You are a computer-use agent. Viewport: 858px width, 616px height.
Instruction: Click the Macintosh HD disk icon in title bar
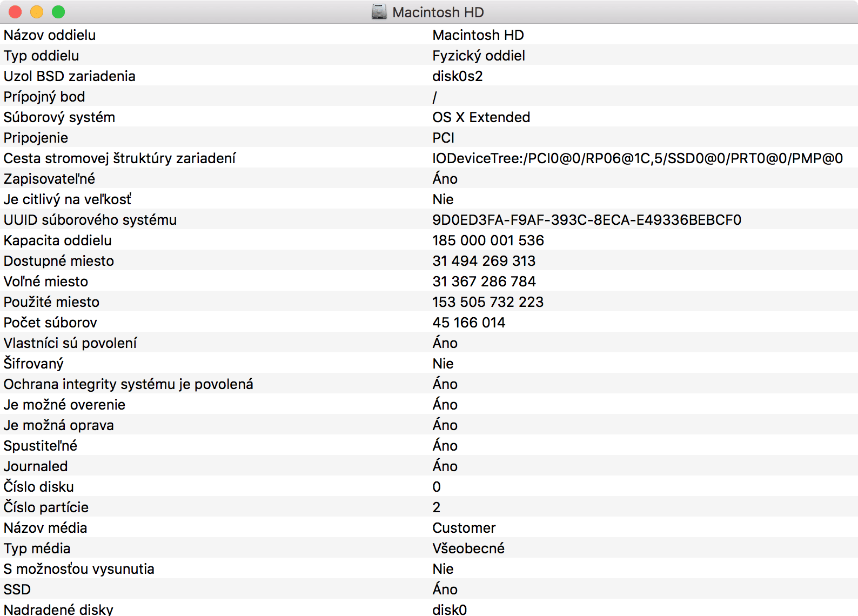coord(379,12)
